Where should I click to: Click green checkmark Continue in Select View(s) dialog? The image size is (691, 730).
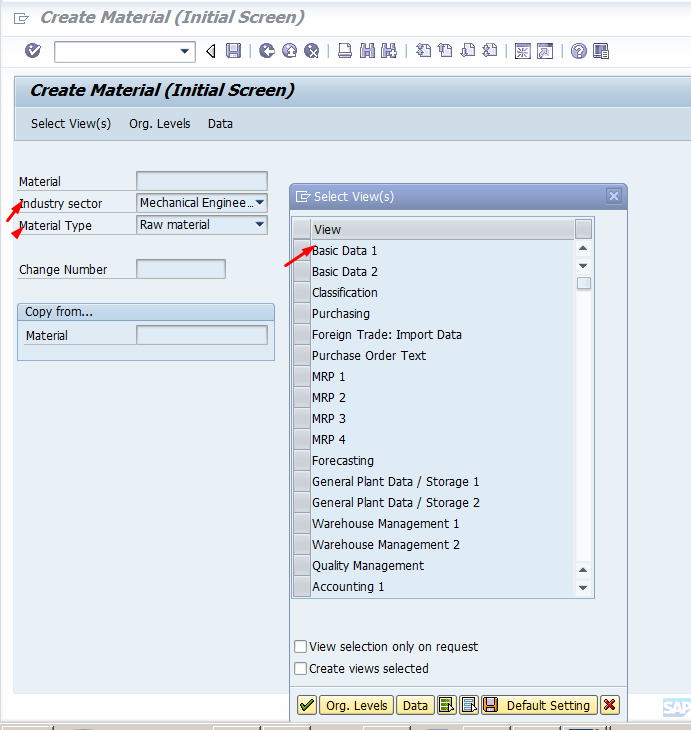click(307, 705)
